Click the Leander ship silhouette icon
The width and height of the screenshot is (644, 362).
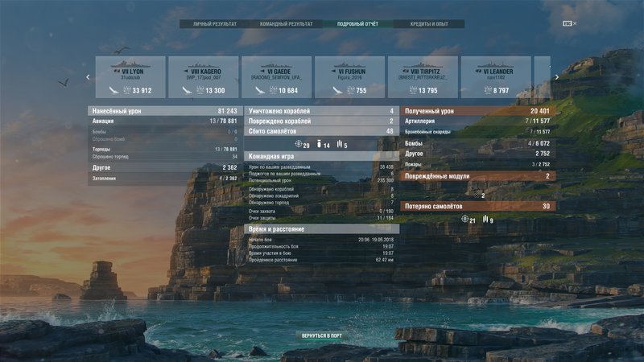click(496, 65)
